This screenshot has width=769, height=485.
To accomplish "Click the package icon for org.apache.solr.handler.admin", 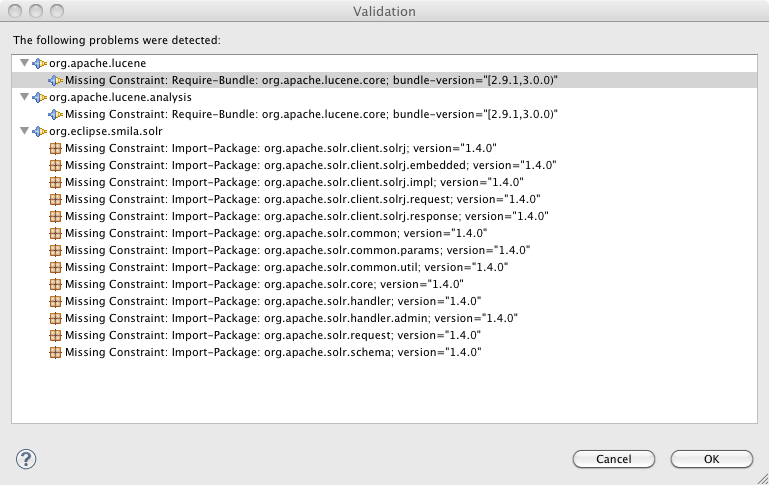I will (x=56, y=318).
